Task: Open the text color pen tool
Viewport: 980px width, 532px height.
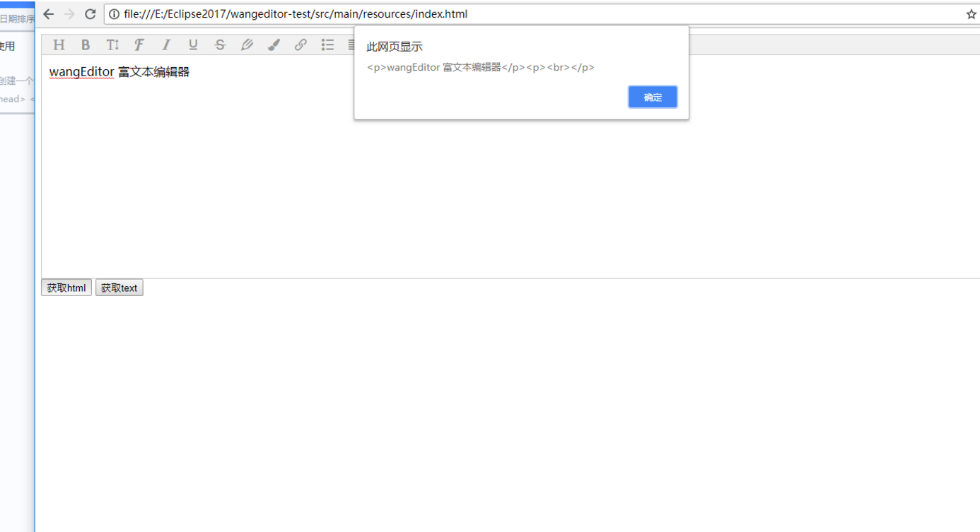Action: pyautogui.click(x=247, y=45)
